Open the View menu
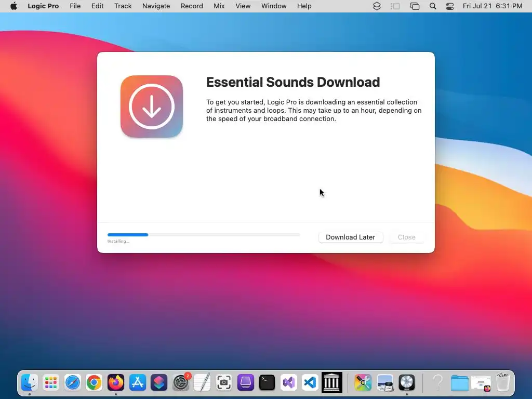The image size is (532, 399). click(x=243, y=6)
